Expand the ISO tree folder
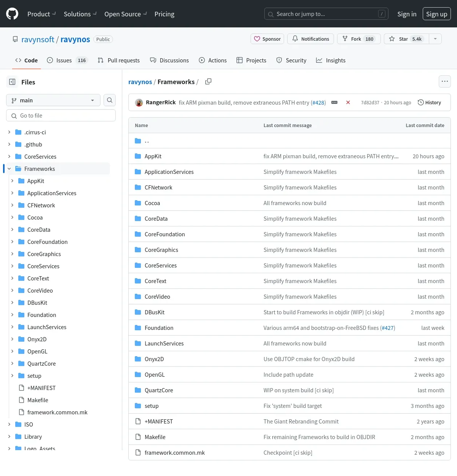This screenshot has height=476, width=457. coord(9,424)
